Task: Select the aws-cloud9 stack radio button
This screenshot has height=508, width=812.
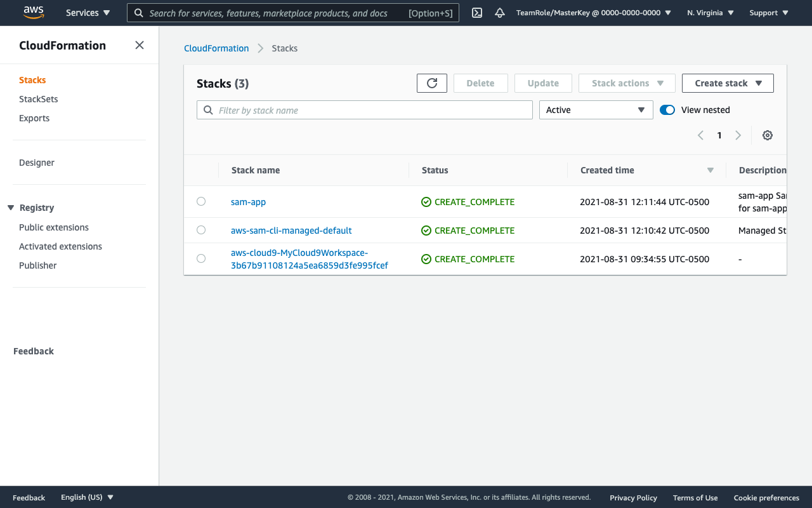Action: click(x=201, y=258)
